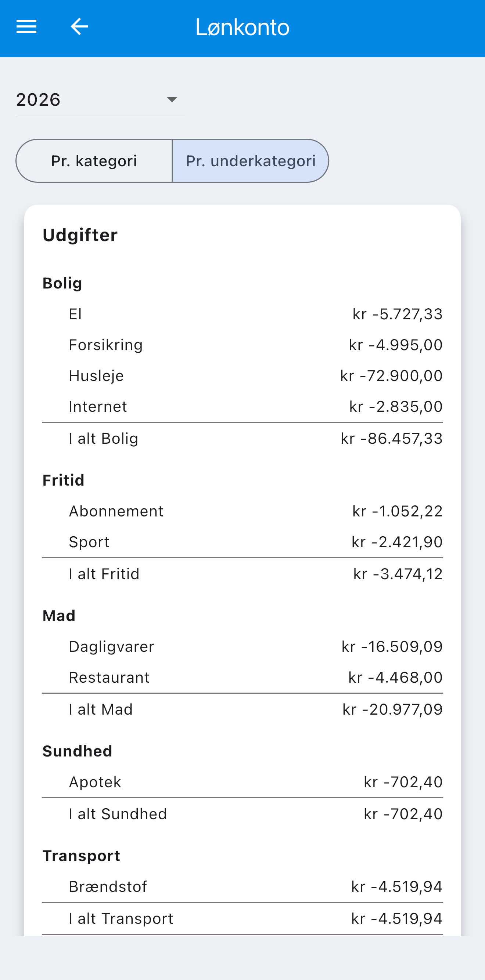Tap the Lønkonto page title
Viewport: 485px width, 980px height.
click(242, 28)
